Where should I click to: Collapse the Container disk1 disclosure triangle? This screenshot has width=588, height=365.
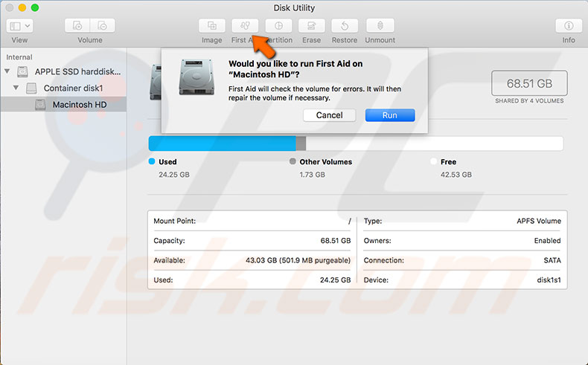click(x=16, y=88)
